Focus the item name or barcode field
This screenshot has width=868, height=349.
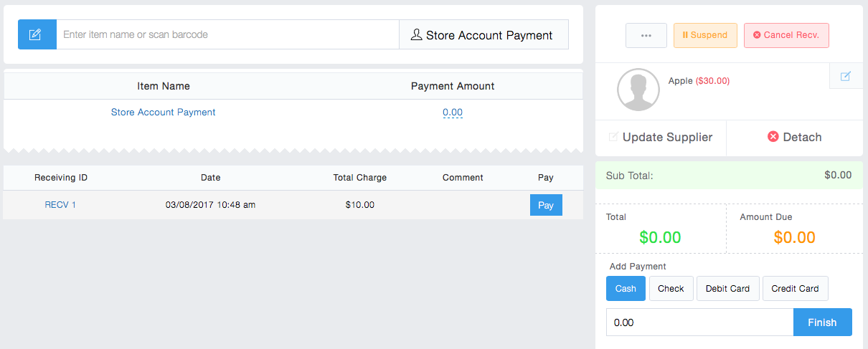[x=227, y=34]
